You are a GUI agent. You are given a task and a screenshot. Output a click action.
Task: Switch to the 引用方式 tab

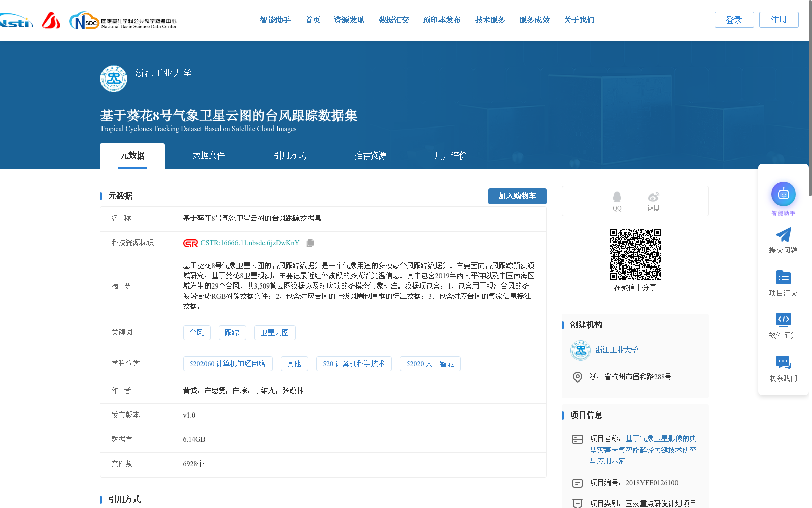click(x=289, y=155)
